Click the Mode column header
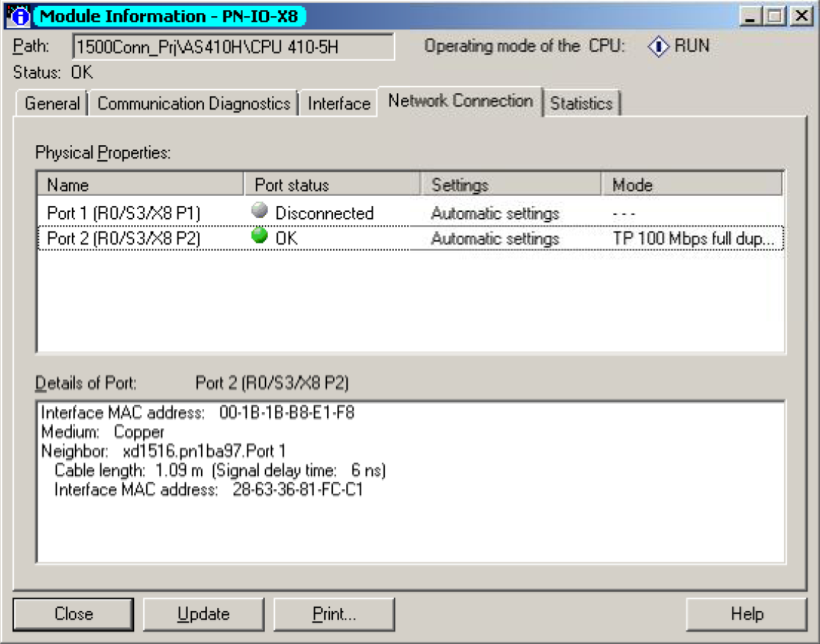Screen dimensions: 820x644 coord(691,184)
